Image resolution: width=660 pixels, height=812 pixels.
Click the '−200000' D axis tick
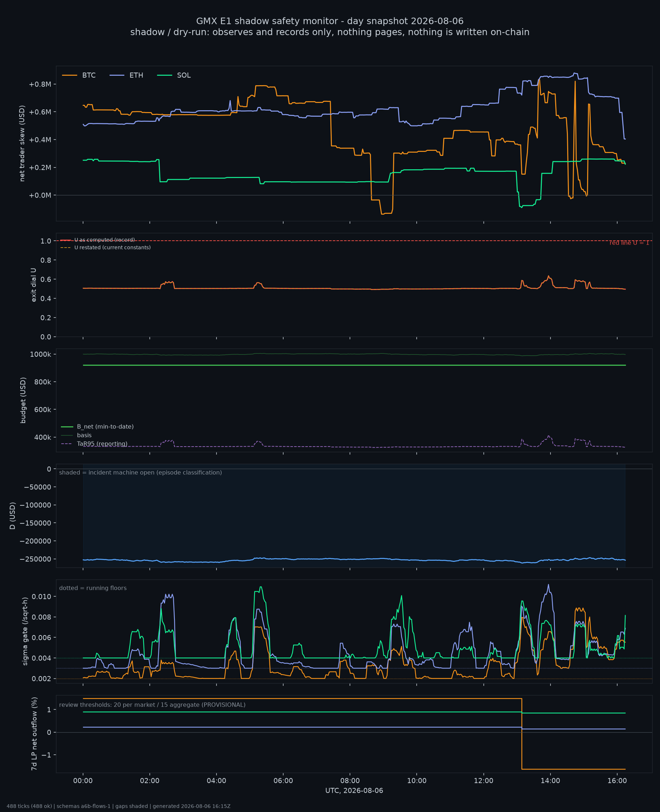(36, 541)
